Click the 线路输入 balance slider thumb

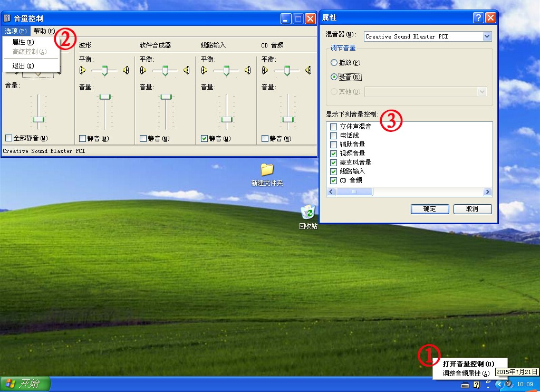pyautogui.click(x=226, y=71)
